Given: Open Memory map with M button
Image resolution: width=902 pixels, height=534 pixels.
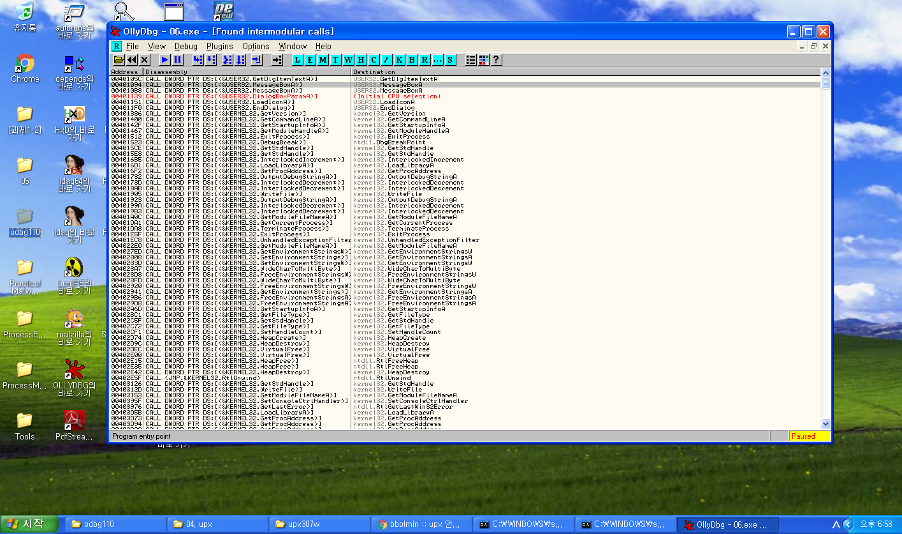Looking at the screenshot, I should (323, 60).
